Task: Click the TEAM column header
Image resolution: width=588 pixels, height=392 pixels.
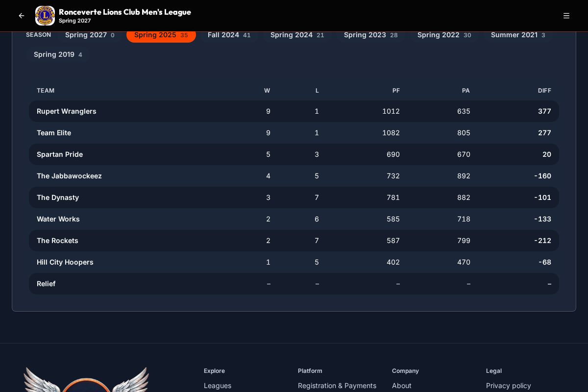Action: point(46,91)
